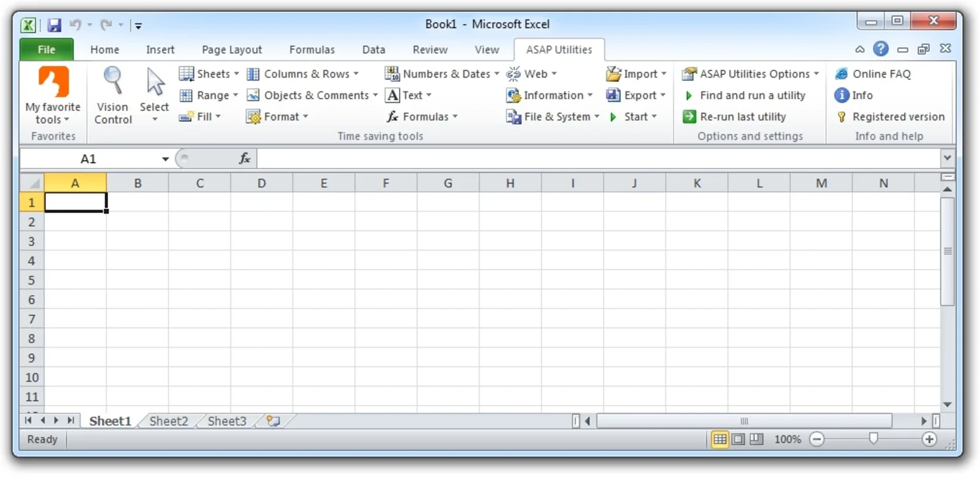Zoom in with plus button
The image size is (980, 478).
click(929, 440)
